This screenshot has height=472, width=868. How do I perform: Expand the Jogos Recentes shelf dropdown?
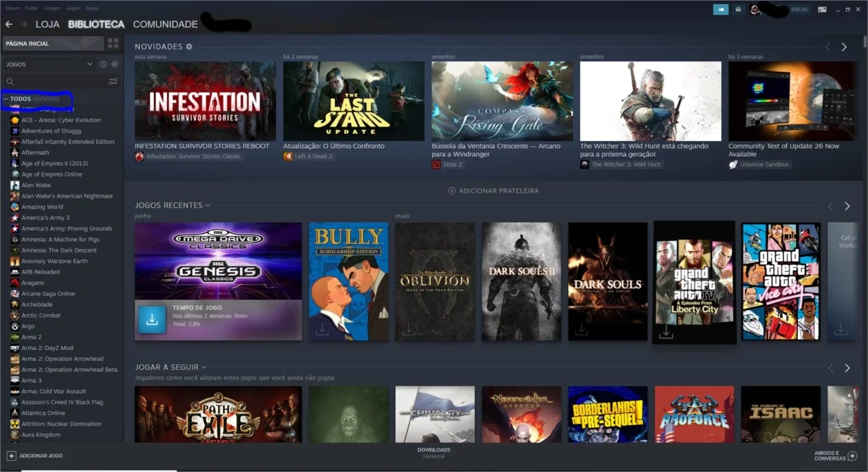[208, 206]
